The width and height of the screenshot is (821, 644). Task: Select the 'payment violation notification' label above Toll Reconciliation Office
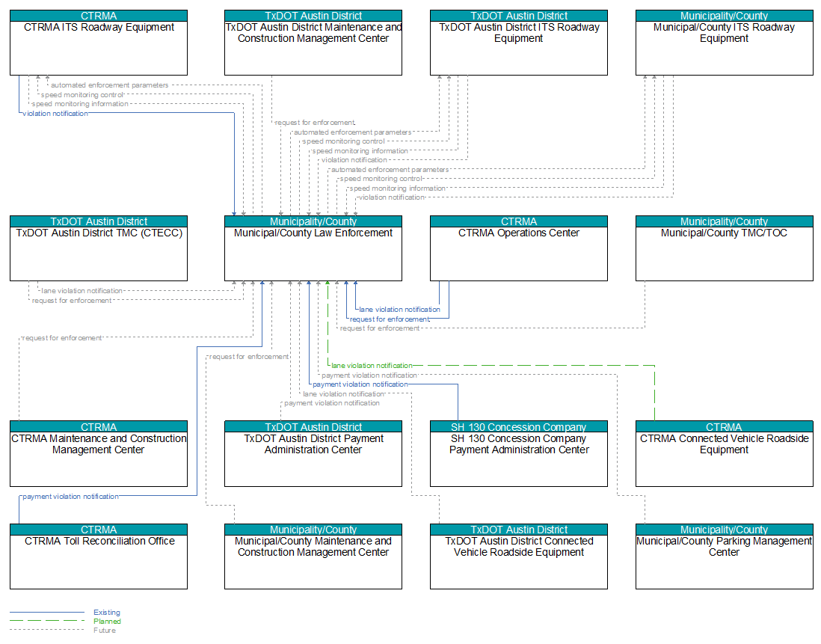point(71,497)
